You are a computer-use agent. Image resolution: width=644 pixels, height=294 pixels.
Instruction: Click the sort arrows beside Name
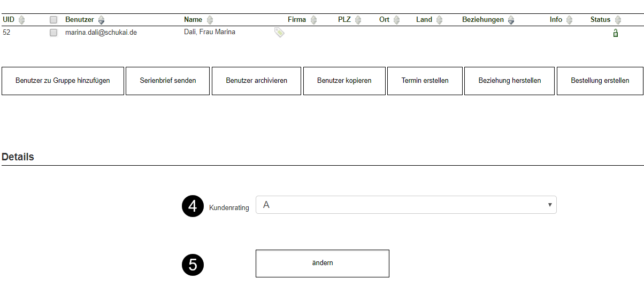pos(210,20)
